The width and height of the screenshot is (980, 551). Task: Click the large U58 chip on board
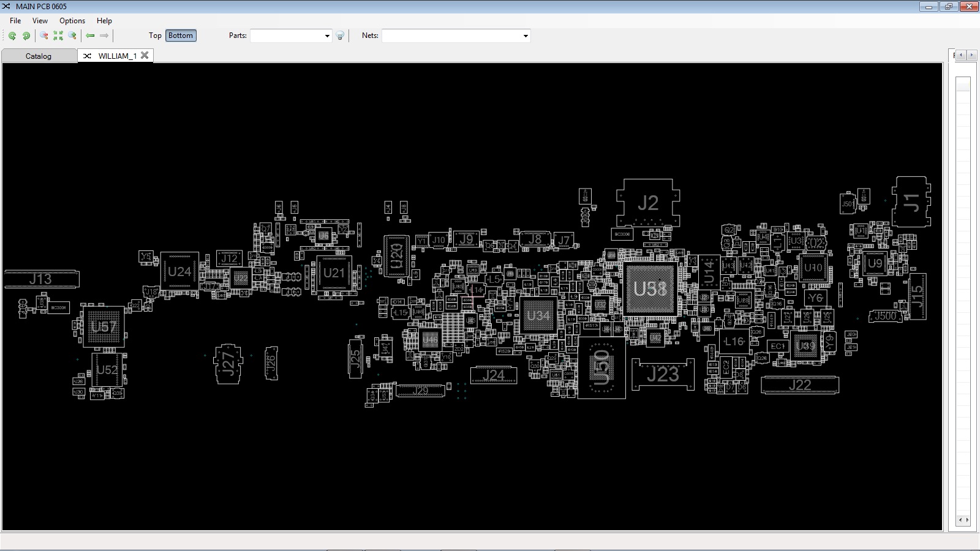[650, 288]
